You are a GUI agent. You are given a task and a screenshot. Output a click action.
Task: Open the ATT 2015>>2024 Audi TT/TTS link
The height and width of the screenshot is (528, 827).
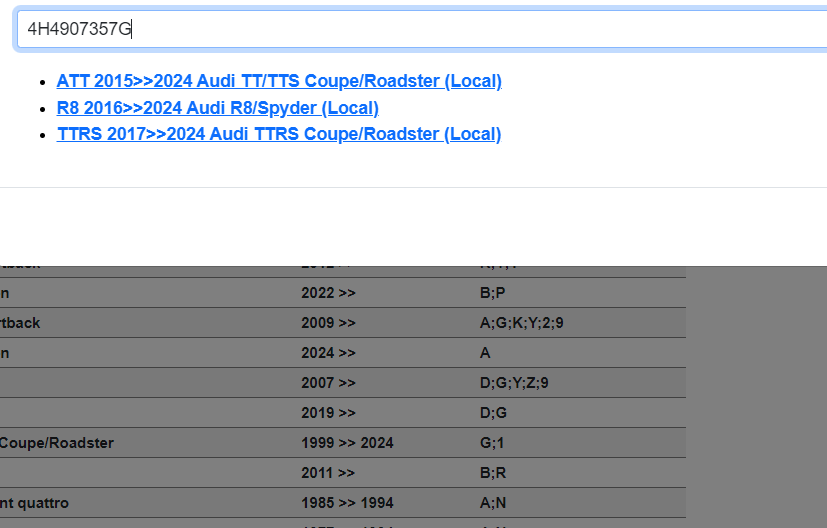[x=279, y=81]
